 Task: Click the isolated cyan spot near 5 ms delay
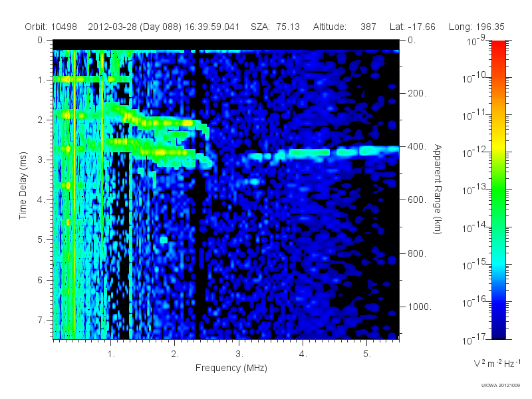[x=164, y=240]
